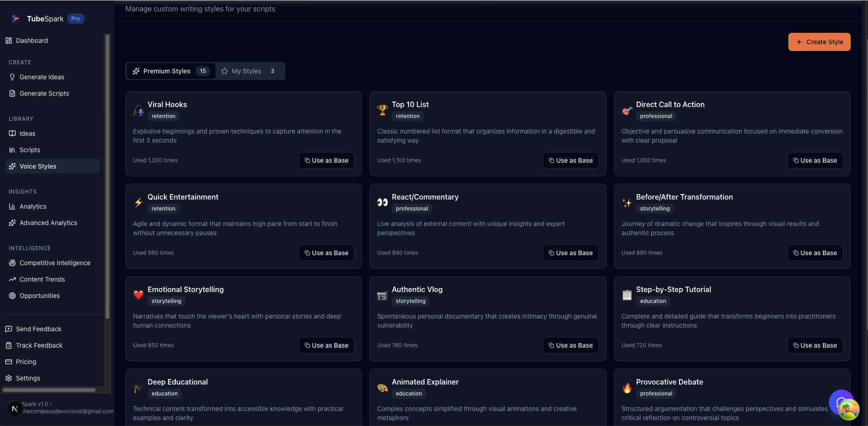Open the Dashboard from the sidebar
This screenshot has width=868, height=426.
[x=32, y=41]
